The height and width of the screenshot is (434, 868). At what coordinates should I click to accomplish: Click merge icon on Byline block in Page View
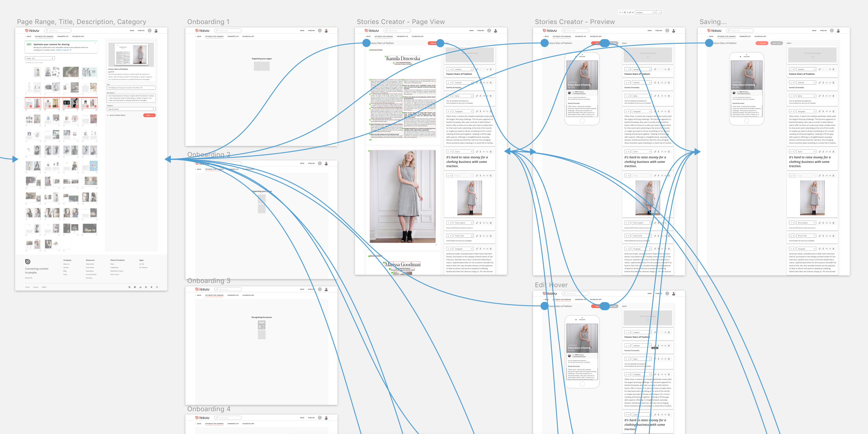click(x=480, y=96)
